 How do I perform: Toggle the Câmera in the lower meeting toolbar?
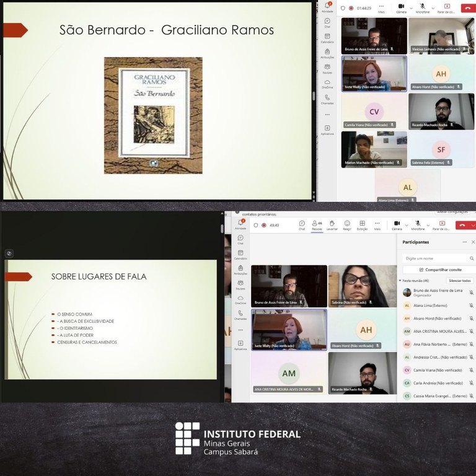click(397, 224)
